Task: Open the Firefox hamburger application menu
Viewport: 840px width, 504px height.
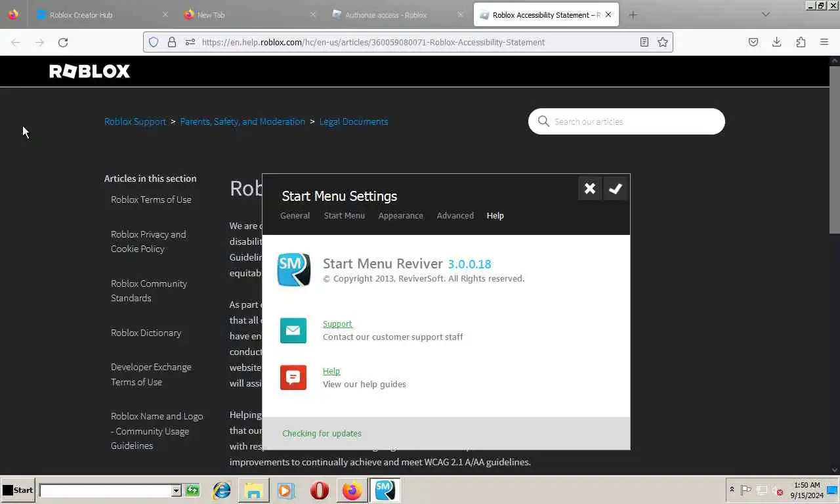Action: 824,42
